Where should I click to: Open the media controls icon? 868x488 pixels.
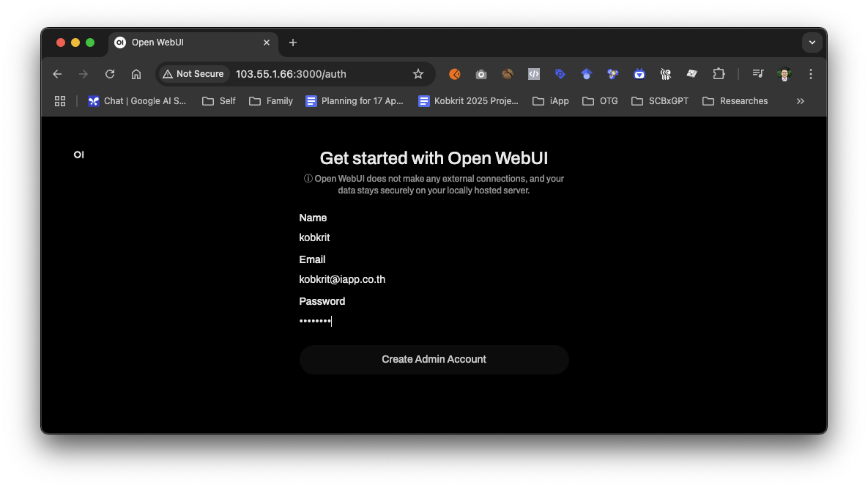(x=758, y=74)
